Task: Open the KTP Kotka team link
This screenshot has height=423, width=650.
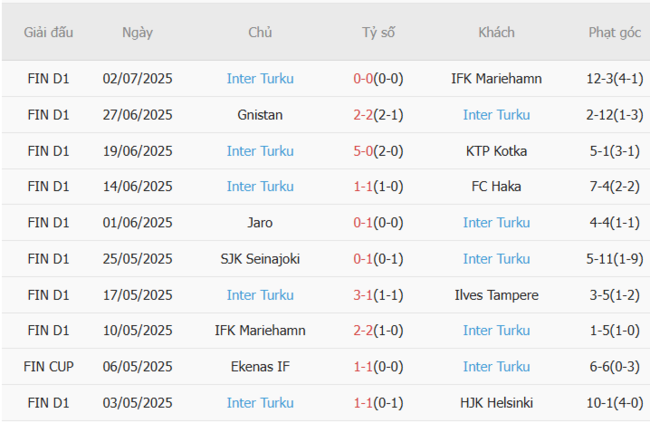Action: pos(496,151)
